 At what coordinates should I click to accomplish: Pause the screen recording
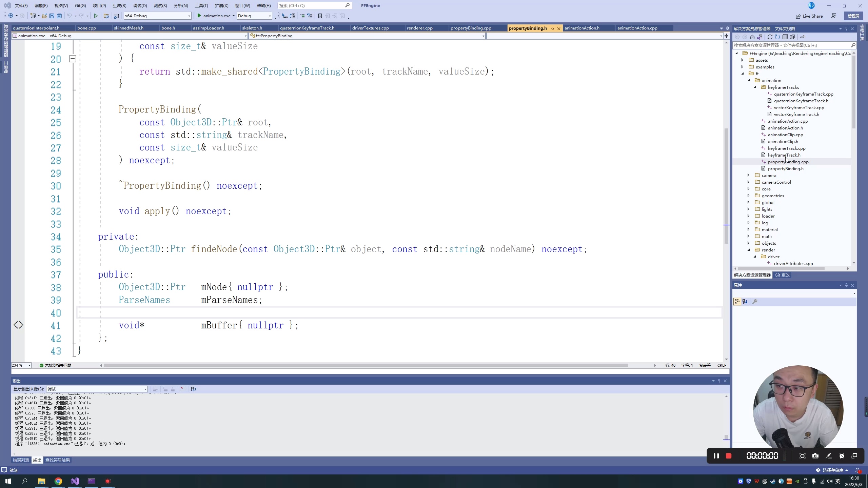coord(716,456)
